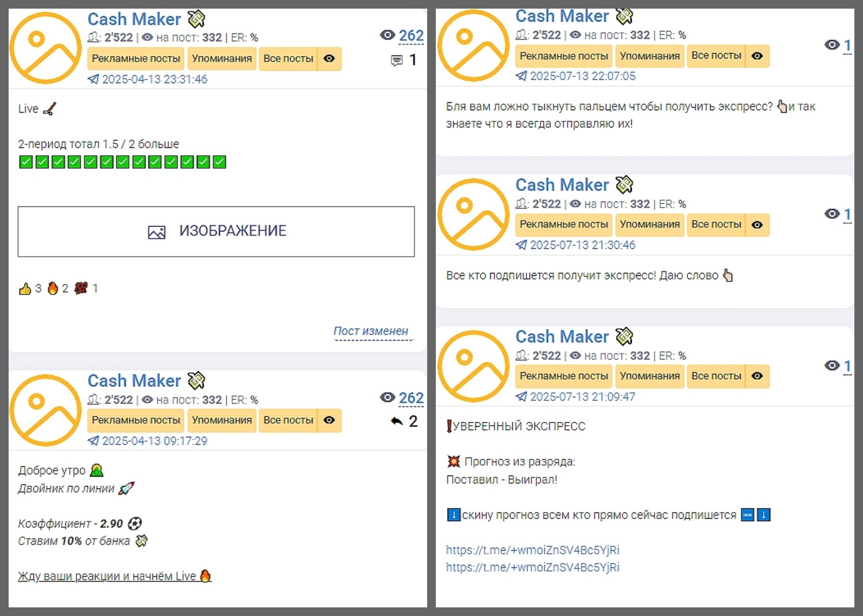Viewport: 863px width, 616px height.
Task: Select Упоминания on the 21:30:46 post
Action: pos(650,225)
